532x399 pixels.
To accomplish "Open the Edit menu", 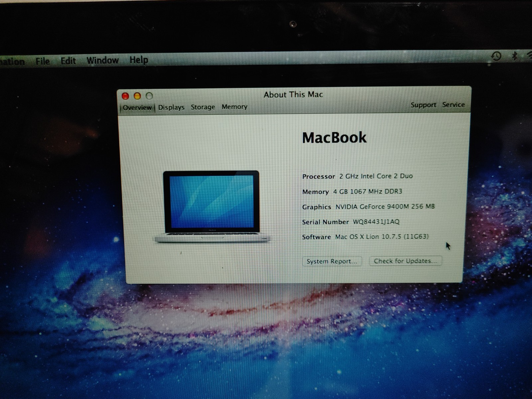I will [68, 61].
